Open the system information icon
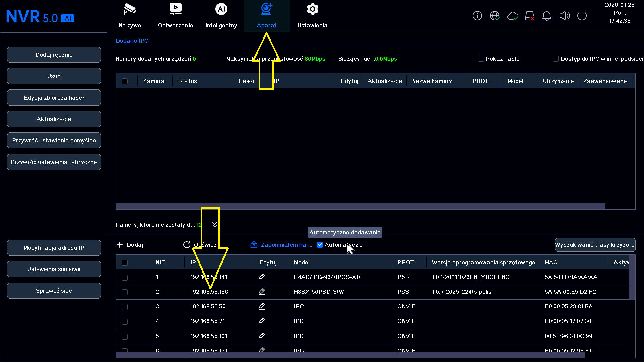This screenshot has width=644, height=362. click(477, 16)
